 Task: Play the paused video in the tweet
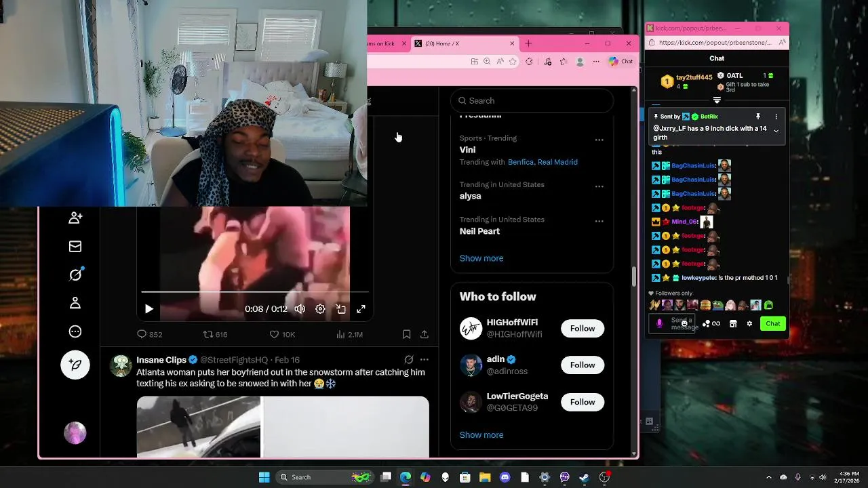tap(149, 309)
